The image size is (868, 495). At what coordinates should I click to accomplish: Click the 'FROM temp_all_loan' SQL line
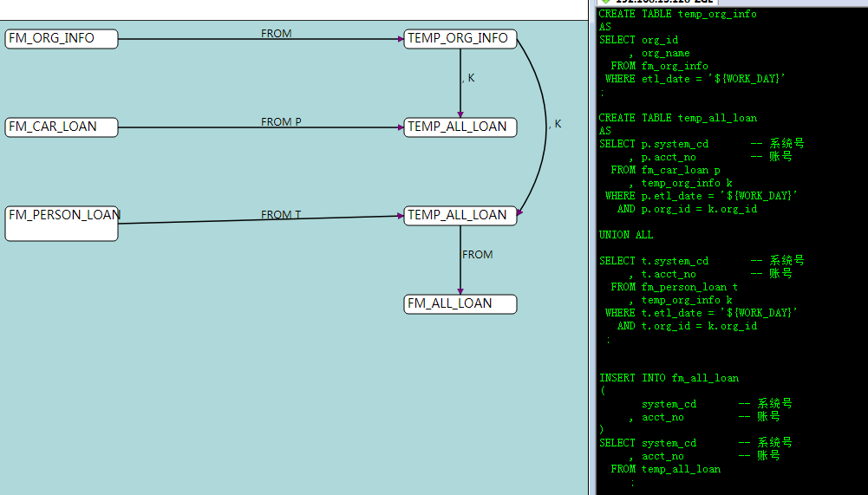[x=665, y=469]
